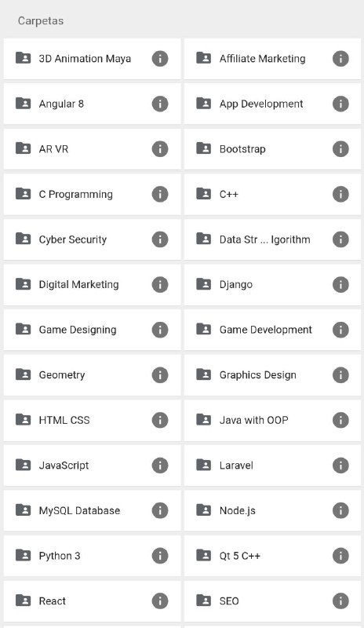Viewport: 364px width, 628px height.
Task: Open the C Programming folder
Action: pos(92,194)
